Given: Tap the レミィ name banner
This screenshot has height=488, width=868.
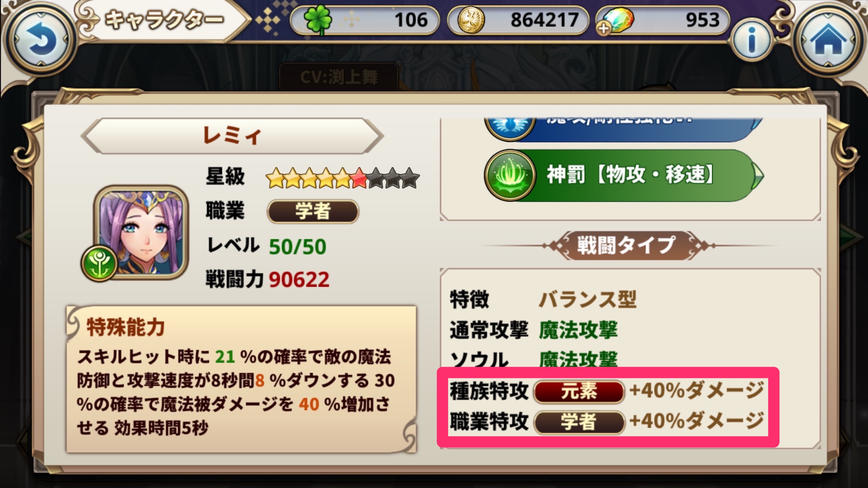Looking at the screenshot, I should [x=232, y=136].
